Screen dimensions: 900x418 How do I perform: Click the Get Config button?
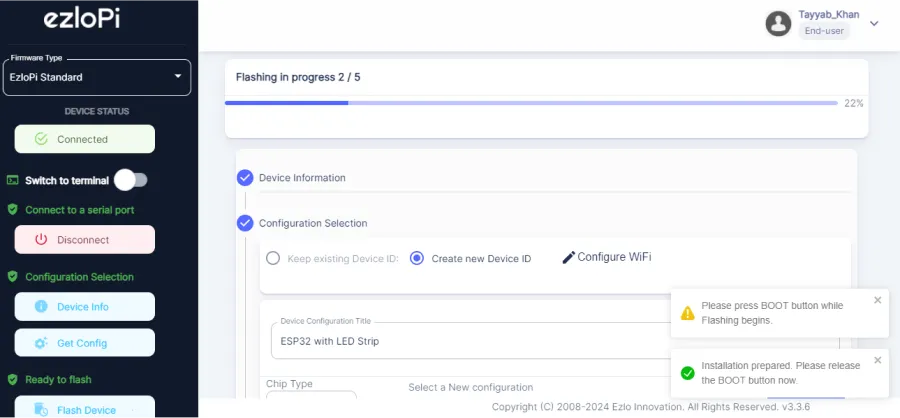[85, 343]
